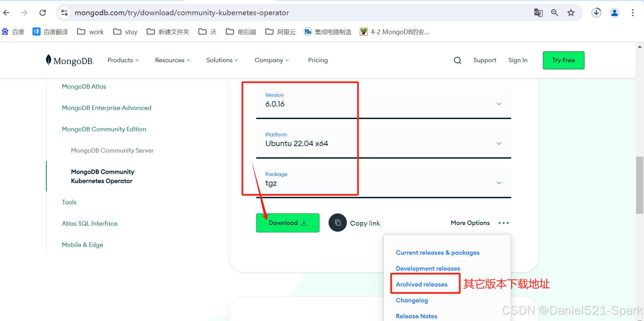This screenshot has height=321, width=644.
Task: Click the Try Free button
Action: [x=563, y=60]
